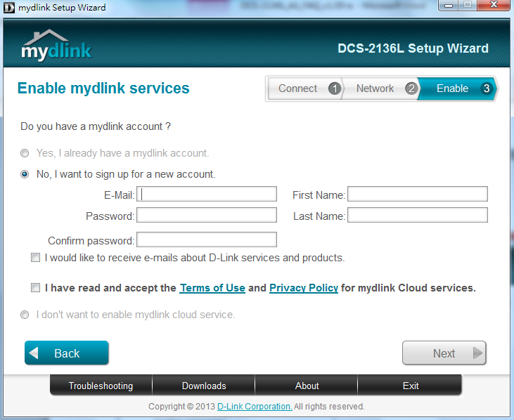
Task: Click the D-Link title bar icon
Action: pos(9,8)
